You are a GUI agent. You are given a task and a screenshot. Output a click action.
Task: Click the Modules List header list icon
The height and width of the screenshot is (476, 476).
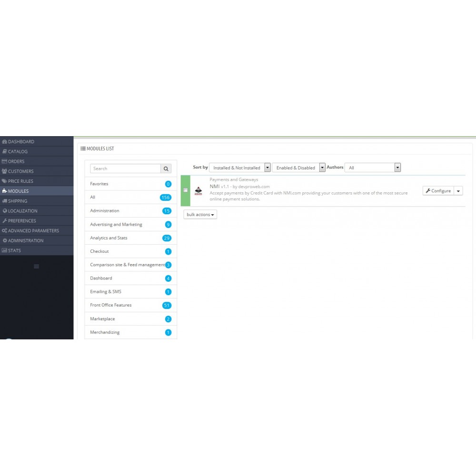click(83, 149)
